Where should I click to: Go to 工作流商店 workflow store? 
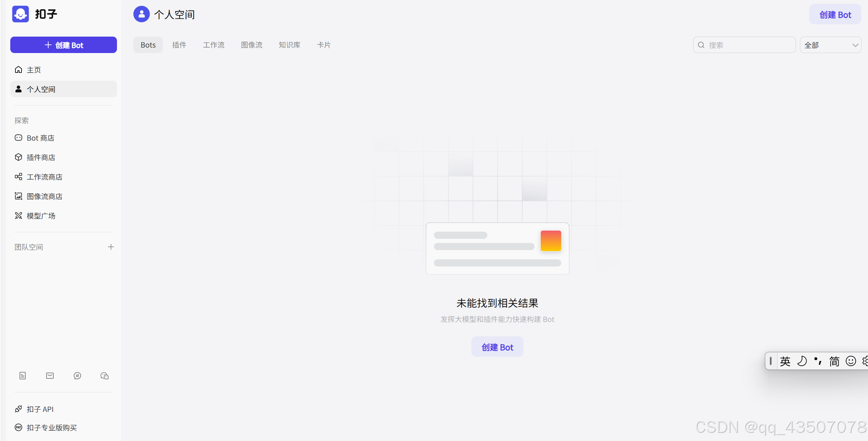(x=44, y=177)
